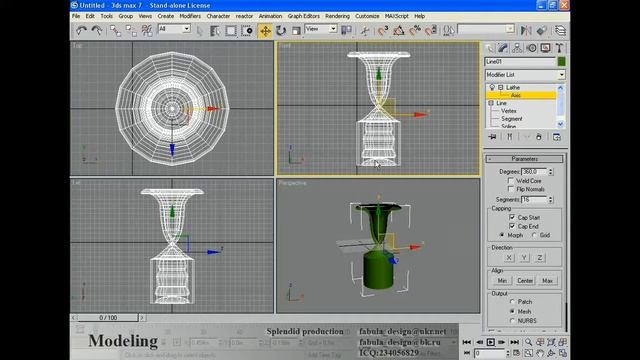Open the Utilities hammer panel tab
This screenshot has width=640, height=360.
point(560,48)
